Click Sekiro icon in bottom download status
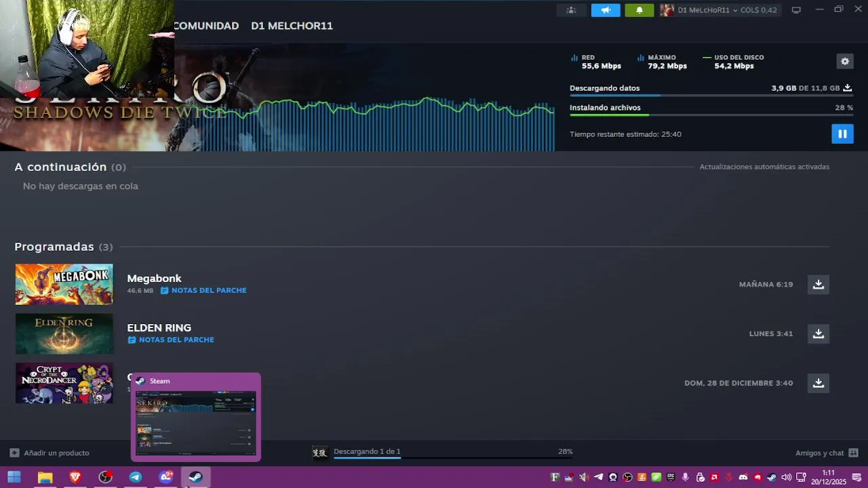The image size is (868, 488). click(319, 452)
